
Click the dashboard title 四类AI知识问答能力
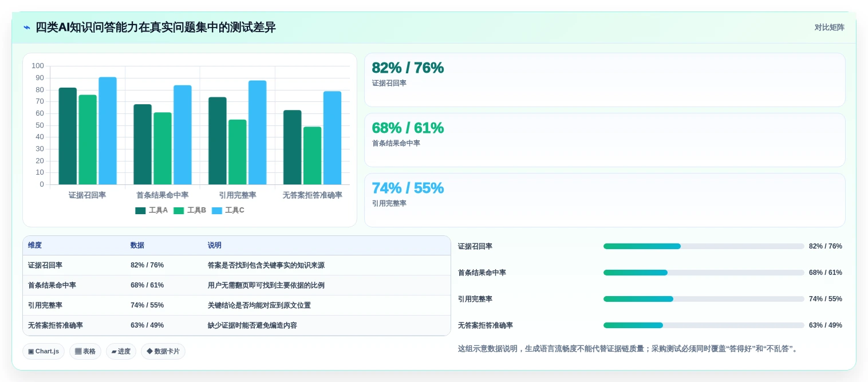(156, 27)
